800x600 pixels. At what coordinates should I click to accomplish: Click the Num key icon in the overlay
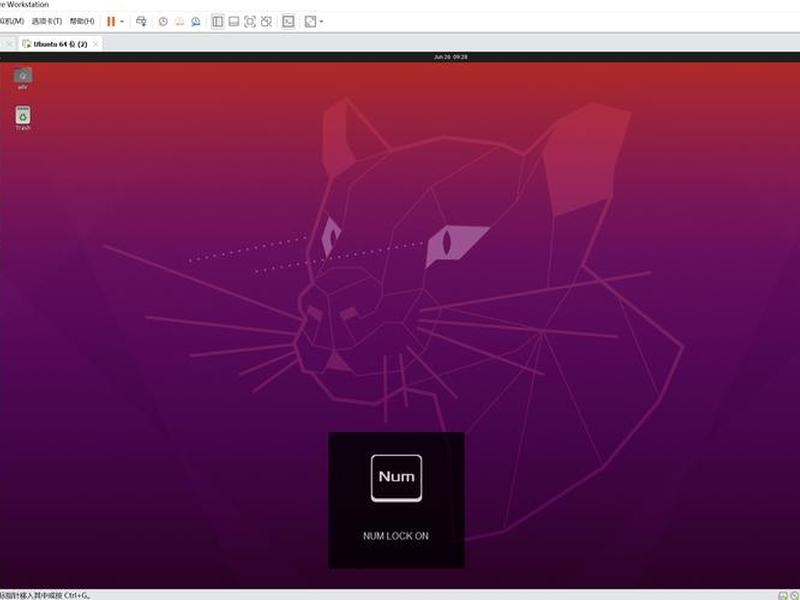coord(396,478)
